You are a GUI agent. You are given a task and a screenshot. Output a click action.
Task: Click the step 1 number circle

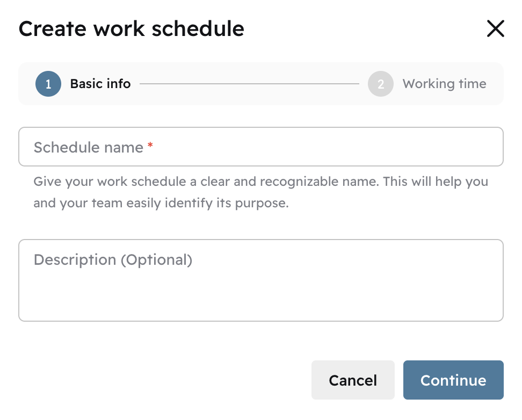click(48, 84)
